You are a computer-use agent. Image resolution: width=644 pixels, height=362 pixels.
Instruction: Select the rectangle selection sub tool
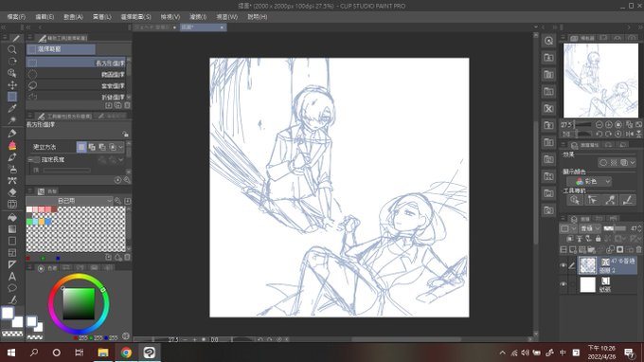76,63
